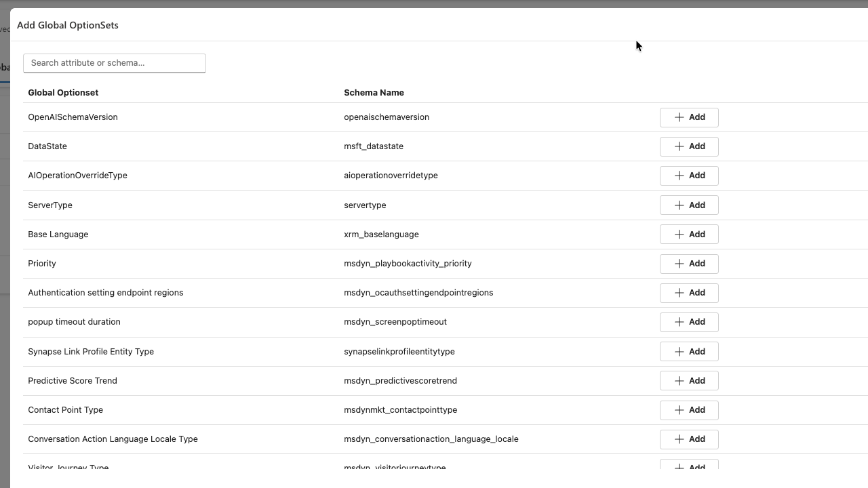Click the Add Global OptionSets dialog title
Viewport: 868px width, 488px height.
tap(68, 25)
